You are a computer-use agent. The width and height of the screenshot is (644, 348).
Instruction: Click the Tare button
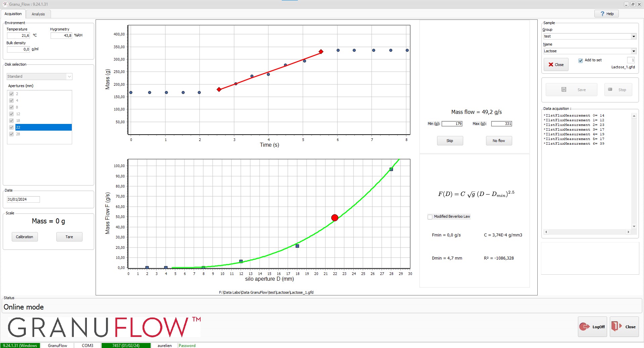click(x=69, y=237)
